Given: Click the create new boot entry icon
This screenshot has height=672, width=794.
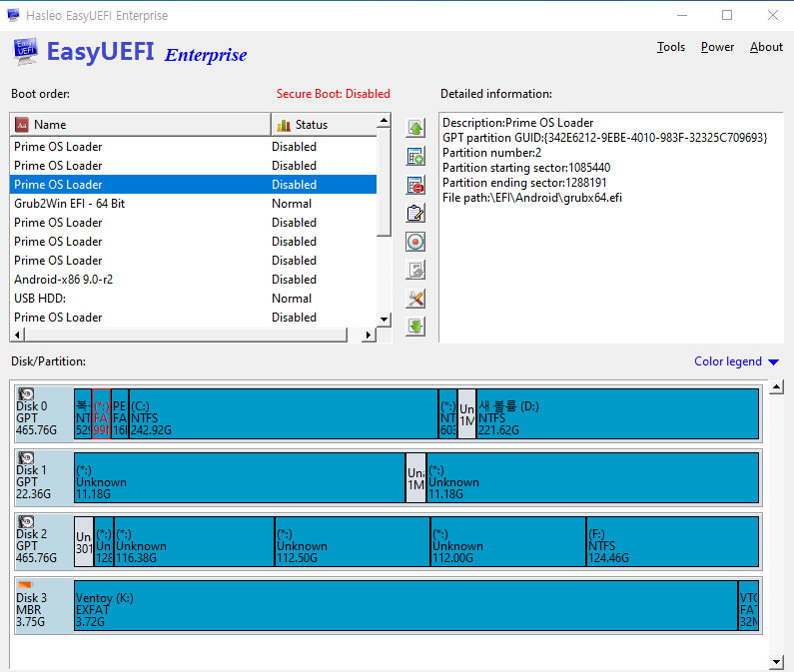Looking at the screenshot, I should (415, 157).
